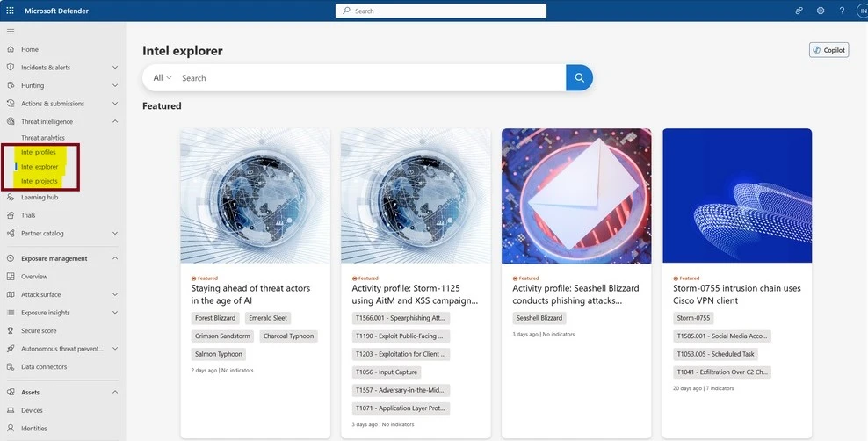
Task: Click the Storm-0755 tag
Action: (694, 318)
